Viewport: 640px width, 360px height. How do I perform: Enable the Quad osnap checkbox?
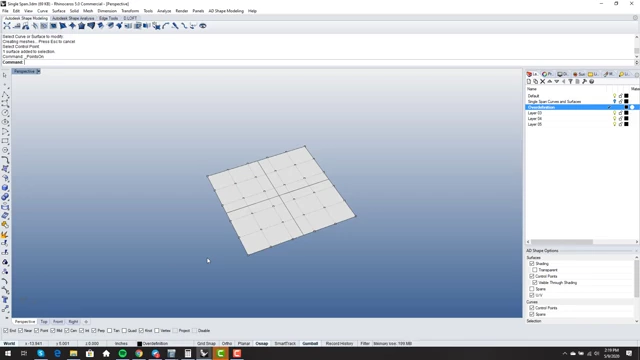(x=124, y=331)
